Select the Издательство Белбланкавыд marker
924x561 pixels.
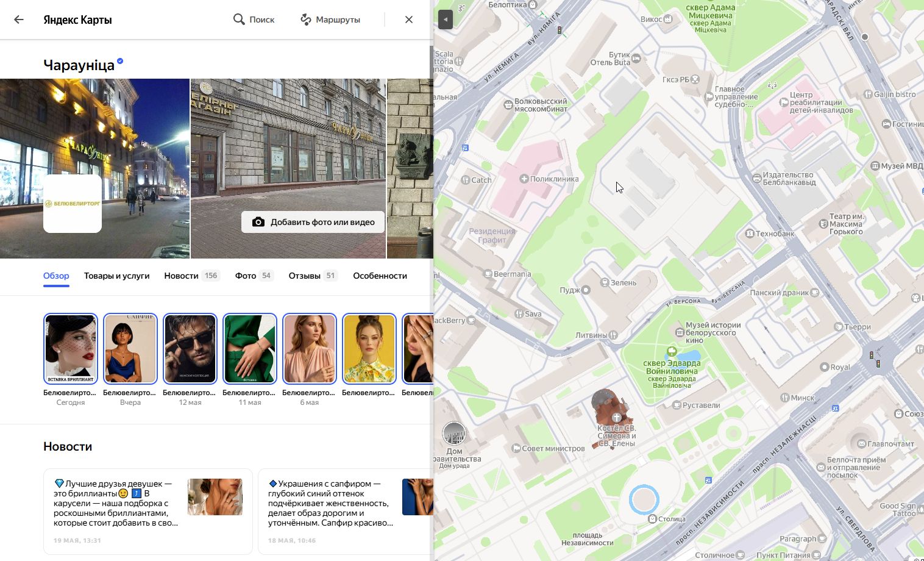(x=757, y=178)
